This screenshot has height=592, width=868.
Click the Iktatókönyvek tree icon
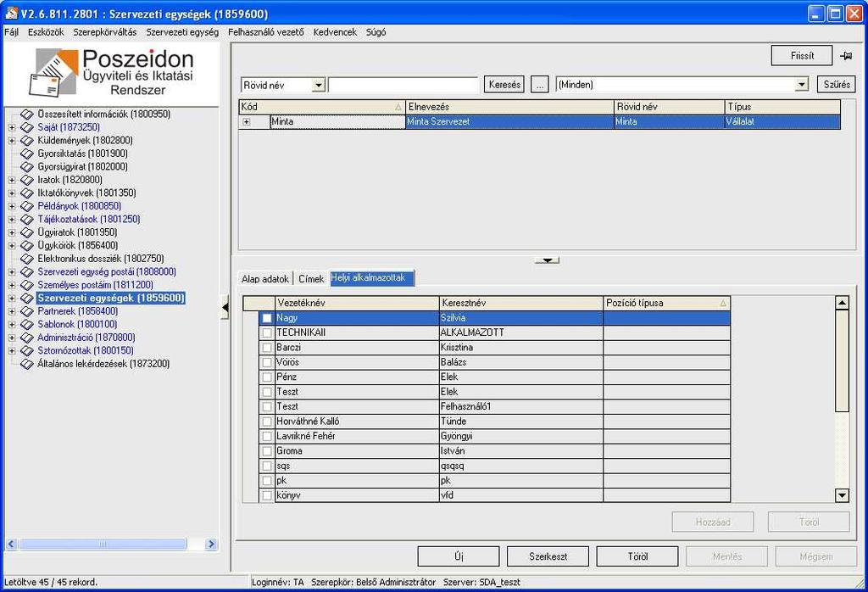pos(27,193)
